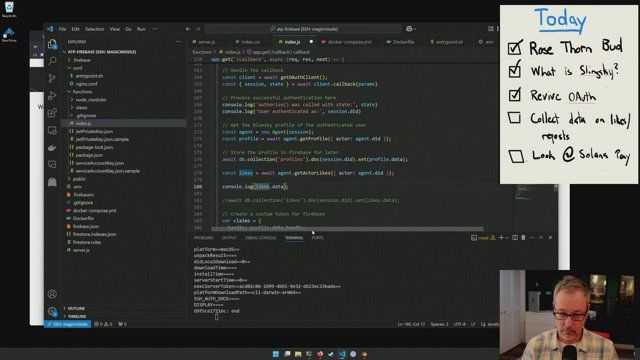Open the Windows Start button
640x360 pixels.
pos(276,354)
